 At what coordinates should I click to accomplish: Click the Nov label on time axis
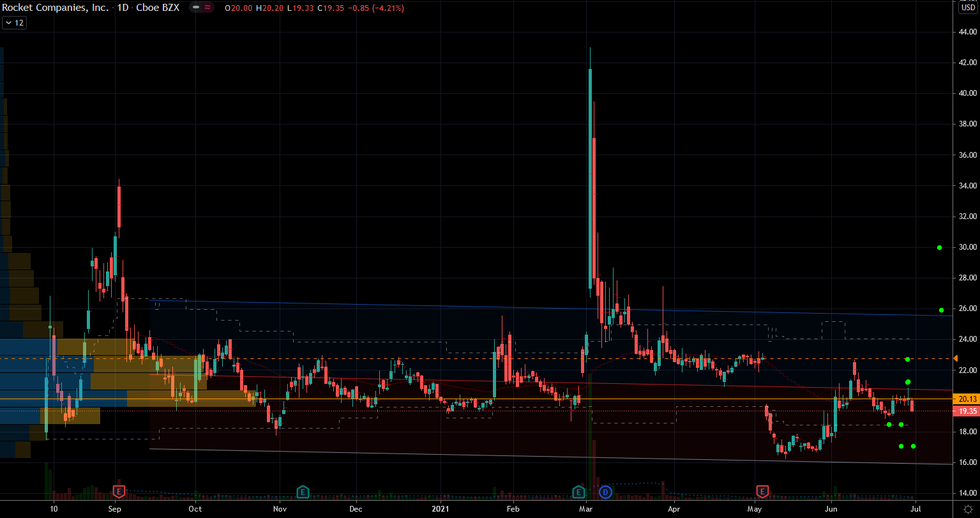click(280, 509)
